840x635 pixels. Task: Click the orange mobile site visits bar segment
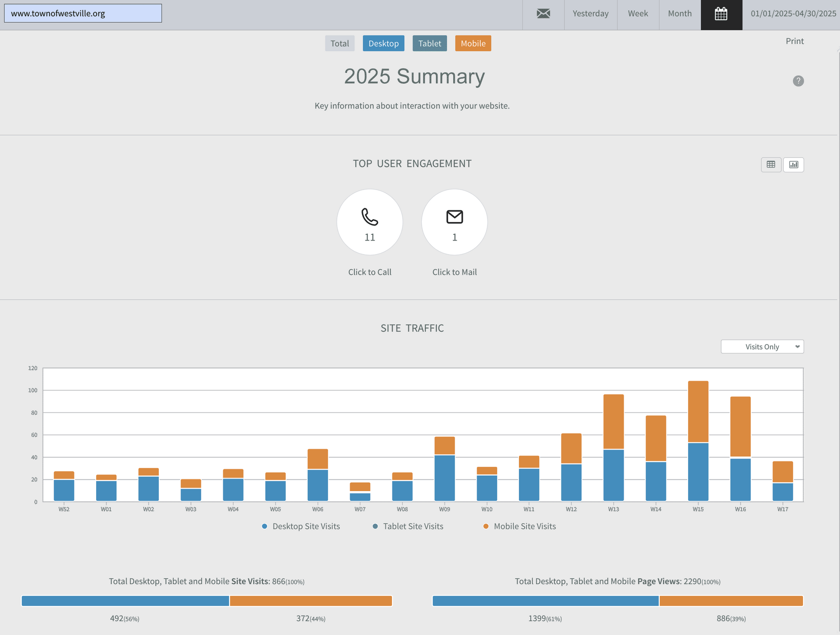point(311,600)
